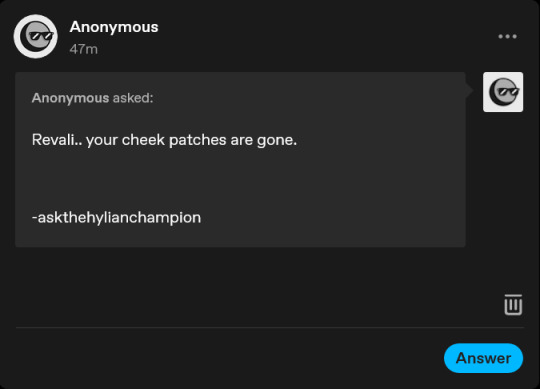The image size is (540, 389).
Task: Select the bold Anonymous header username
Action: [x=114, y=27]
